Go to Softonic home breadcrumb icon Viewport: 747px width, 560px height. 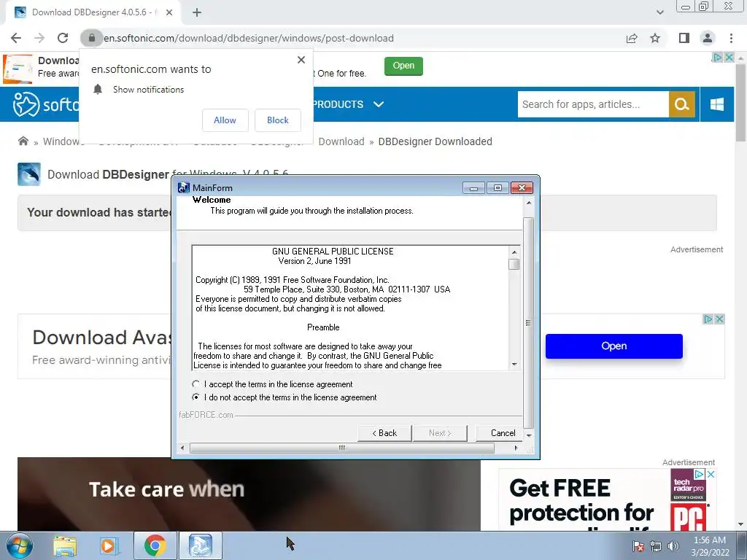click(23, 141)
